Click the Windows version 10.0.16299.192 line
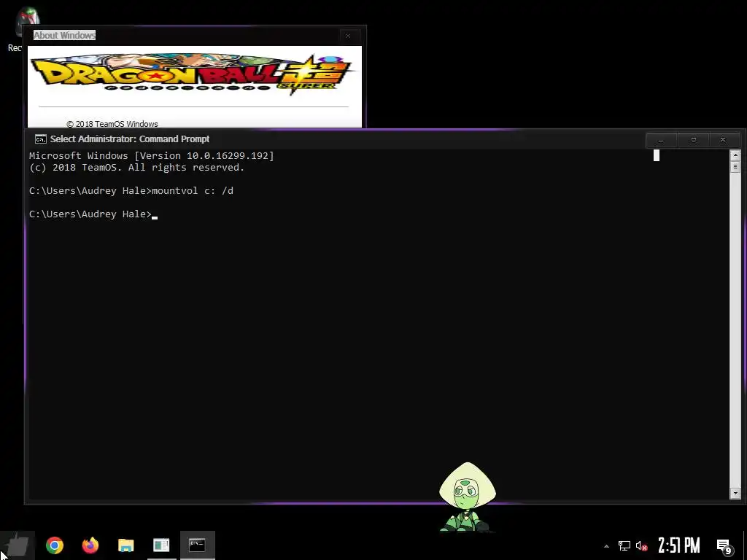 (x=152, y=156)
